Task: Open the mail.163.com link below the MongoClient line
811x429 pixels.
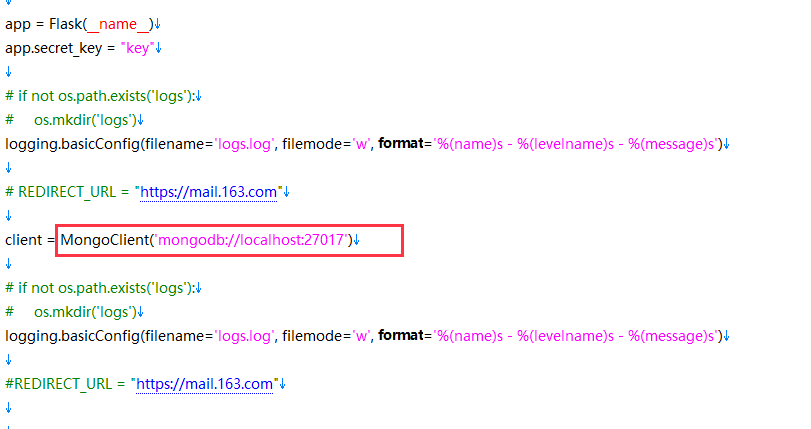Action: click(205, 383)
